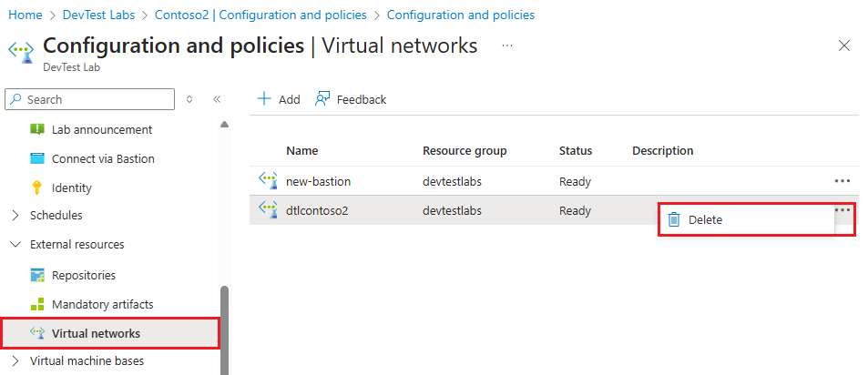Click the Mandatory artifacts icon
This screenshot has height=375, width=868.
[x=37, y=304]
